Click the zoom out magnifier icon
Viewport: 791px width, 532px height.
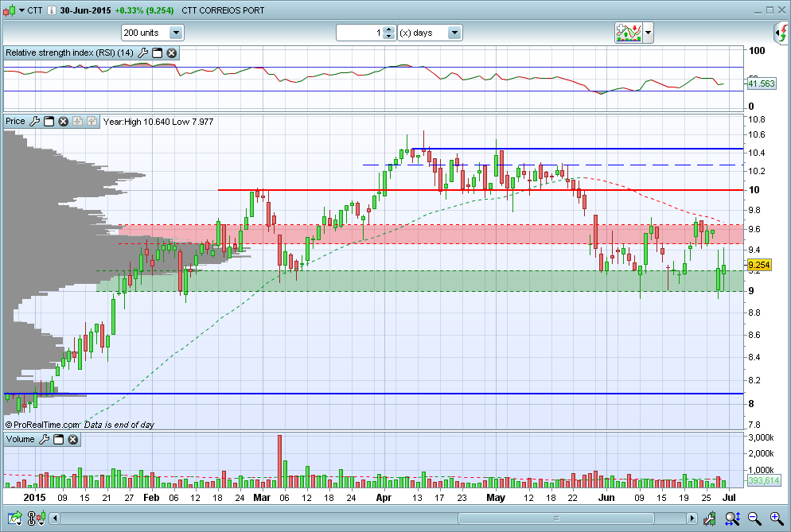point(754,518)
